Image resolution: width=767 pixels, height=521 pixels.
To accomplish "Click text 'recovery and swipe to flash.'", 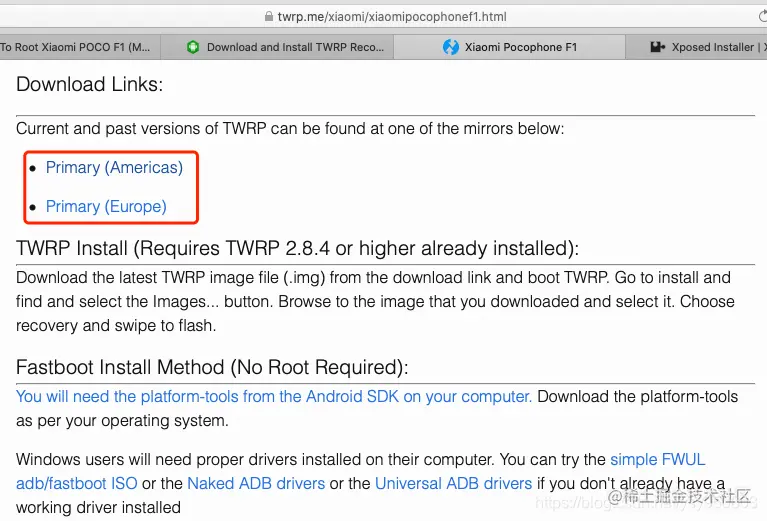I will click(x=116, y=325).
